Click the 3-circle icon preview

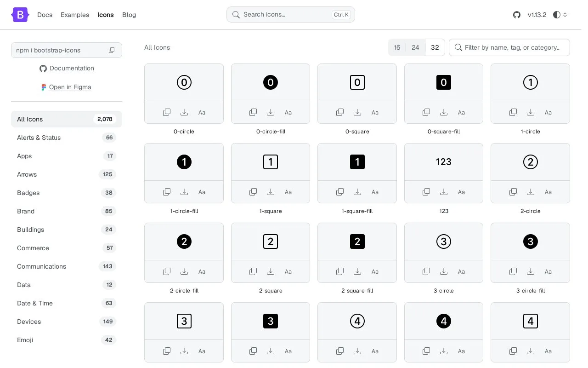point(444,241)
